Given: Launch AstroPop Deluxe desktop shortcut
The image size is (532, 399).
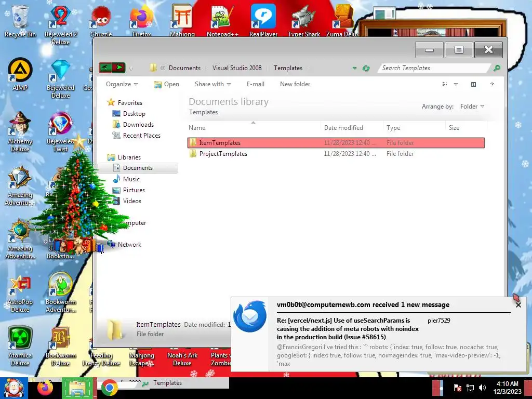Looking at the screenshot, I should pos(20,293).
